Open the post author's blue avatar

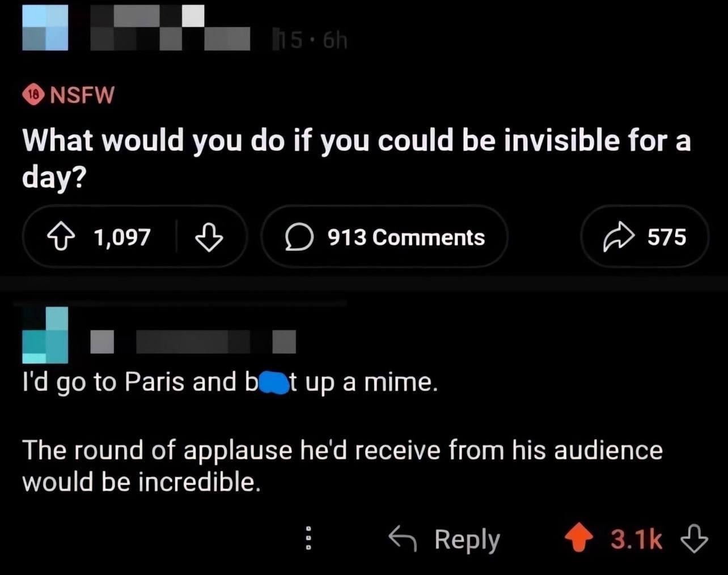point(45,27)
